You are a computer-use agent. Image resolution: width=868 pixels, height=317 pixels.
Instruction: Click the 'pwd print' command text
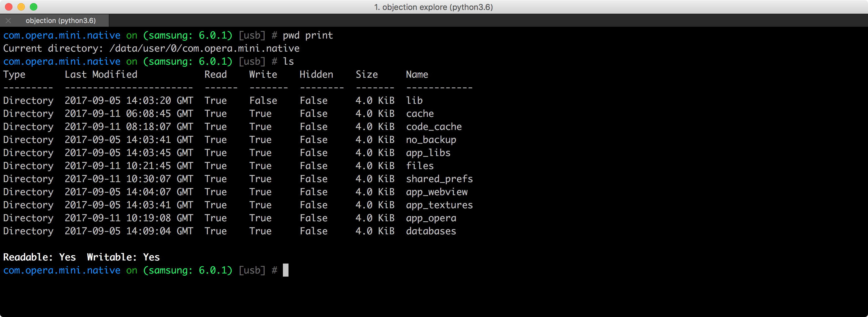coord(308,35)
